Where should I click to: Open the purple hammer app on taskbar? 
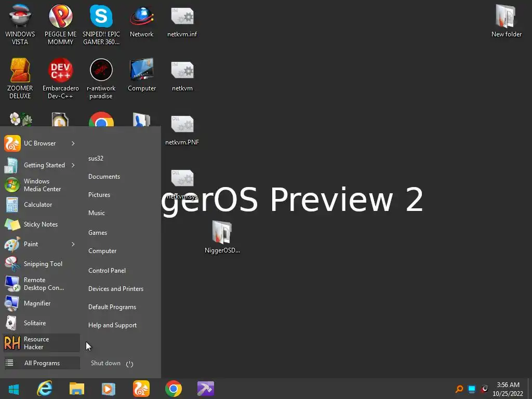coord(206,389)
